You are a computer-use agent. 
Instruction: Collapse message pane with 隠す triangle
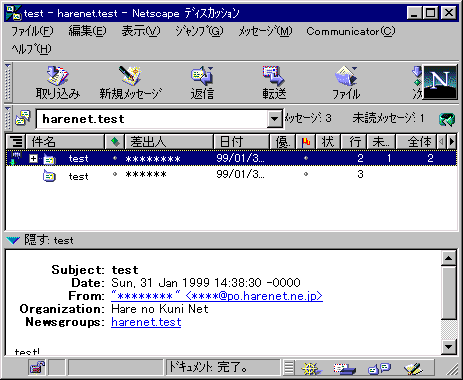(13, 240)
